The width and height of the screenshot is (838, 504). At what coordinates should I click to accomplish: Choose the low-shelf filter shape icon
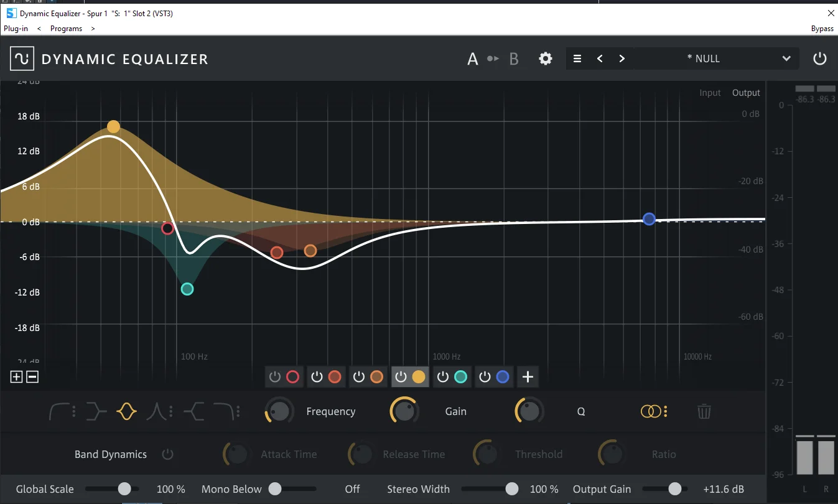(x=96, y=411)
